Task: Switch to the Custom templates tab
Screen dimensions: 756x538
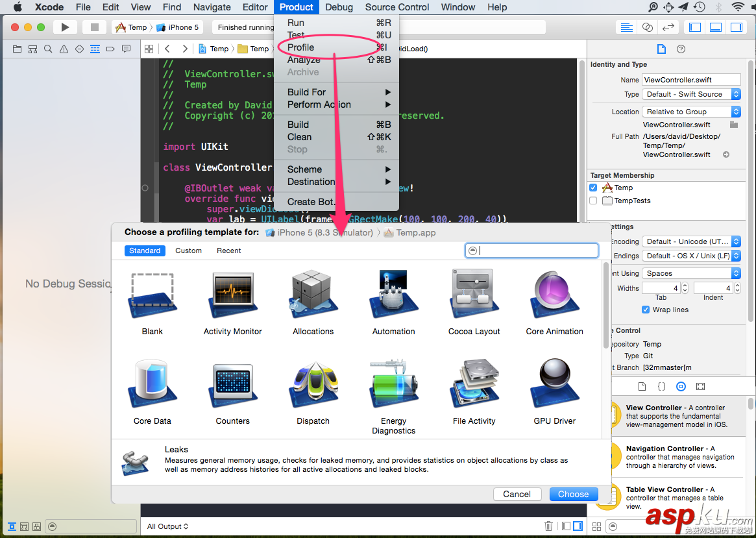Action: point(188,250)
